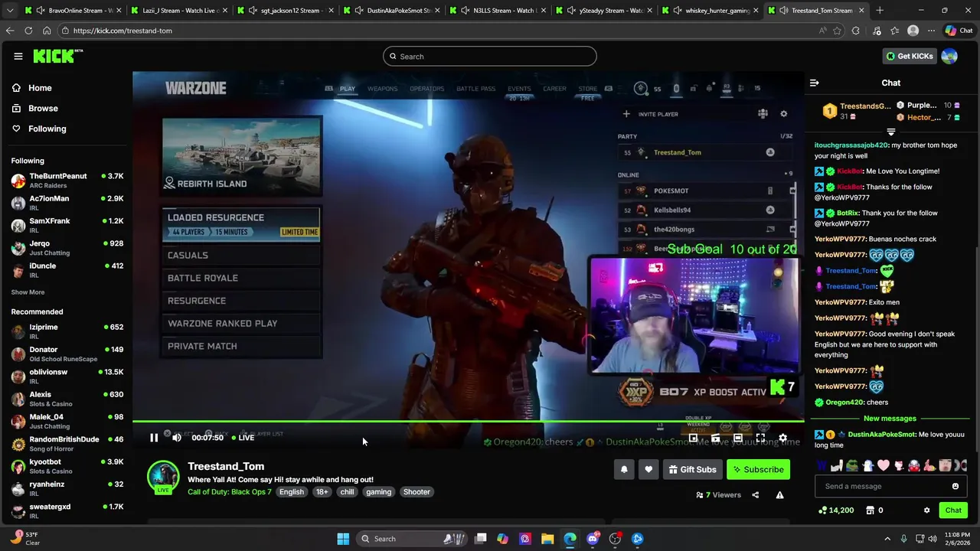Switch to whiskey_hunter_gaming browser tab
Screen dimensions: 980x551
click(x=708, y=11)
